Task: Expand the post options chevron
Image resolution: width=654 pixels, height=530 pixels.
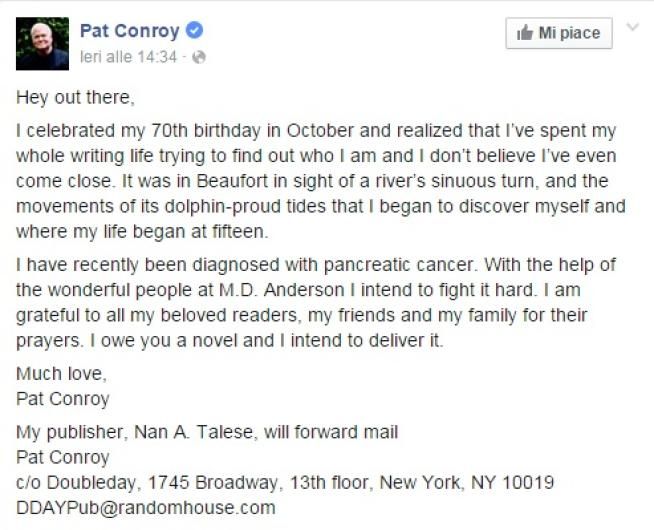Action: click(x=633, y=28)
